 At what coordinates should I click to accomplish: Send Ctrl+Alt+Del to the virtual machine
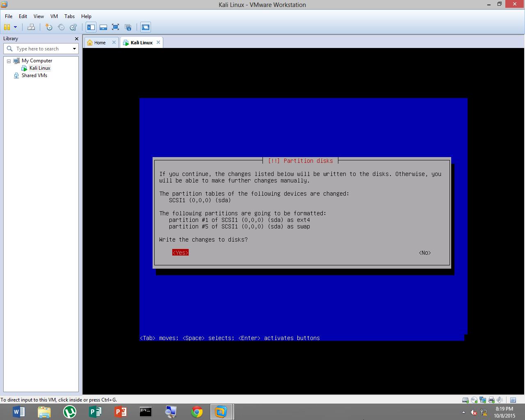[31, 27]
